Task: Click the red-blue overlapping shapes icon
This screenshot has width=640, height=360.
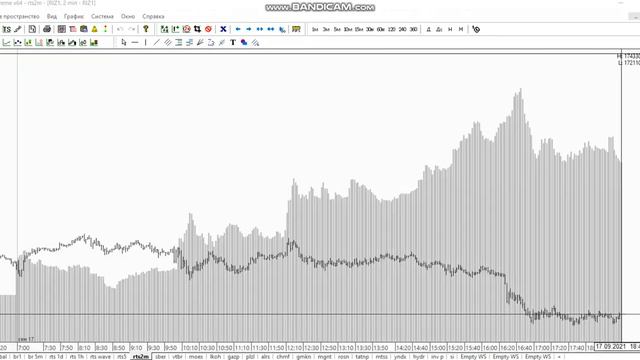Action: click(x=244, y=42)
